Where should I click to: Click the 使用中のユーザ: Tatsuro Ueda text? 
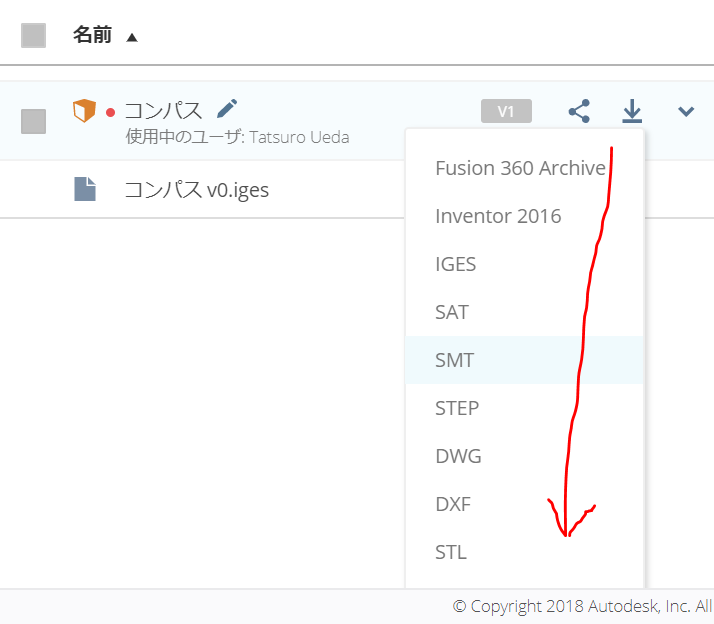point(237,137)
